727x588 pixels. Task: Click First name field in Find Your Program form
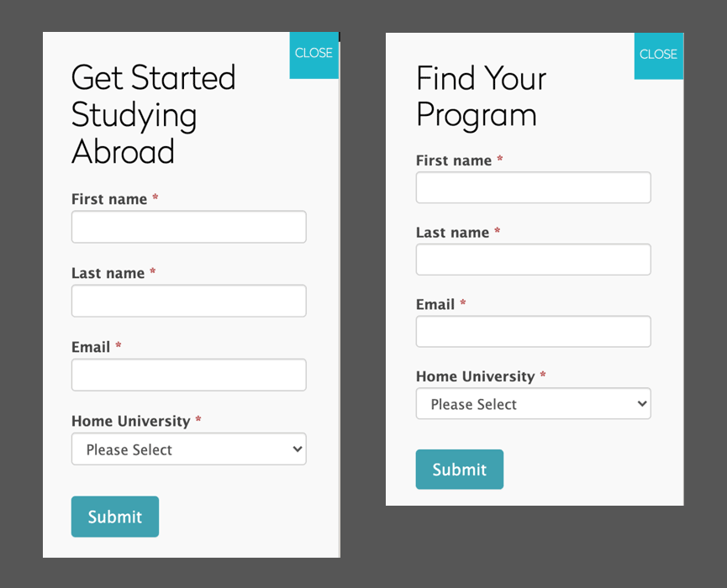533,187
